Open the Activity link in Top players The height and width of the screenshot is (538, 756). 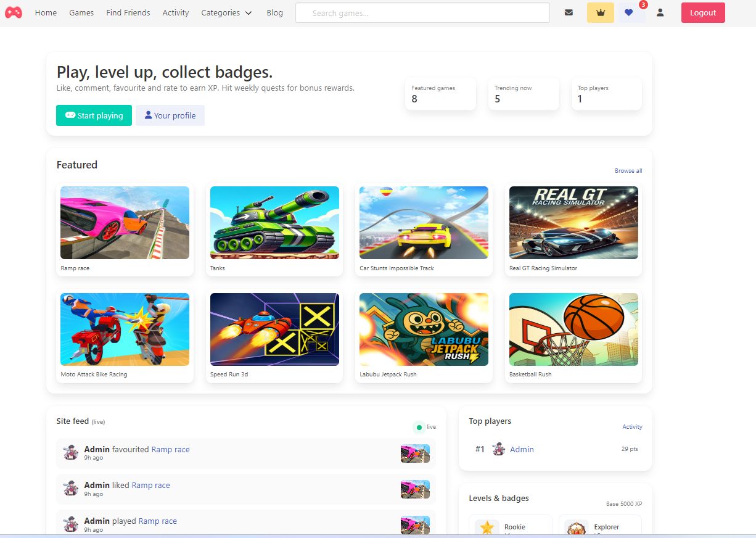(x=632, y=427)
